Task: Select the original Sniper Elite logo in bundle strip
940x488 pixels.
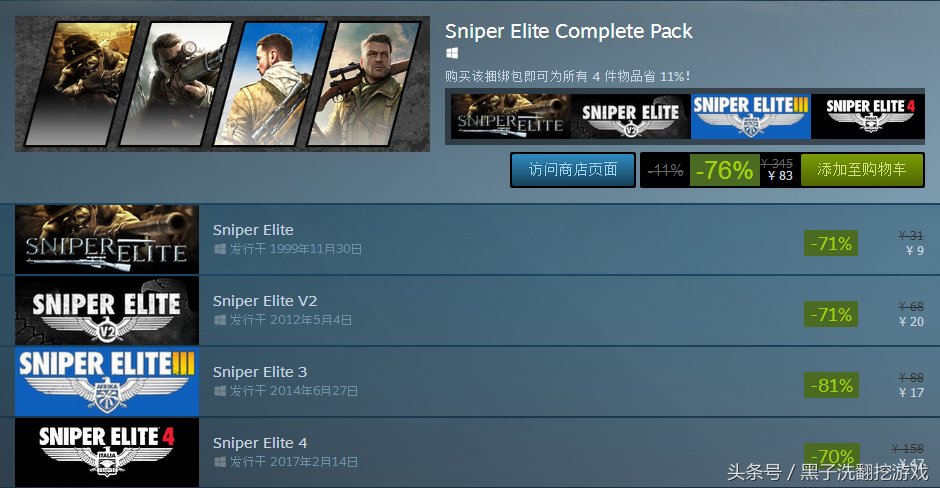Action: pos(510,116)
